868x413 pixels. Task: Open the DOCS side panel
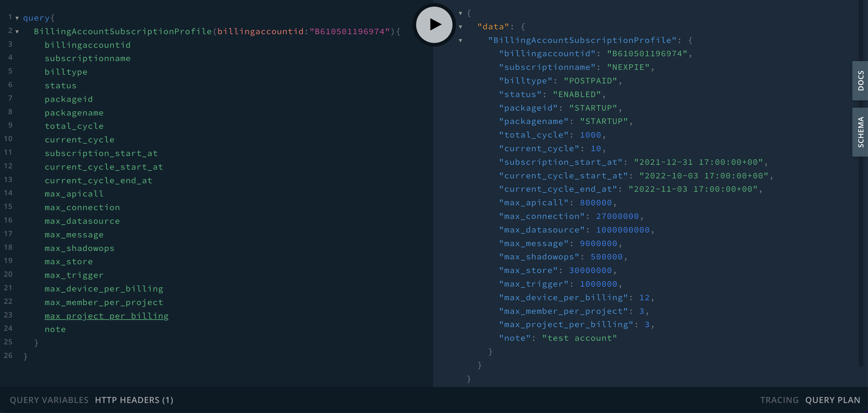860,81
